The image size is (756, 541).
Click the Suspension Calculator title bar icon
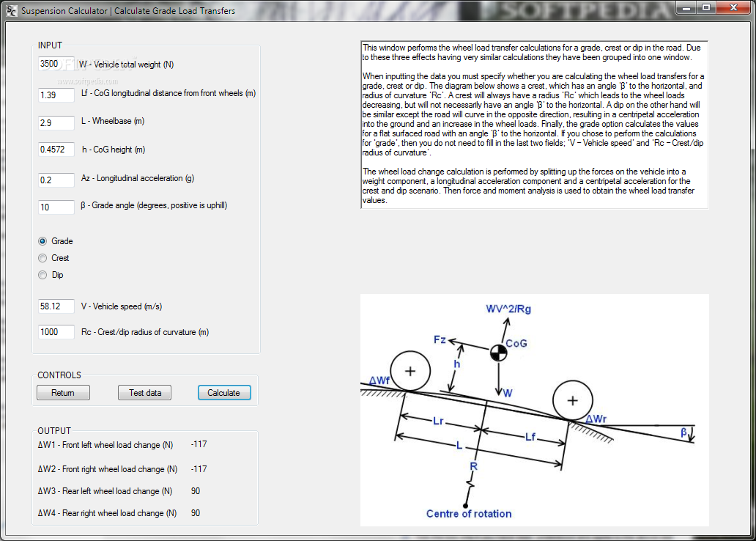point(12,10)
